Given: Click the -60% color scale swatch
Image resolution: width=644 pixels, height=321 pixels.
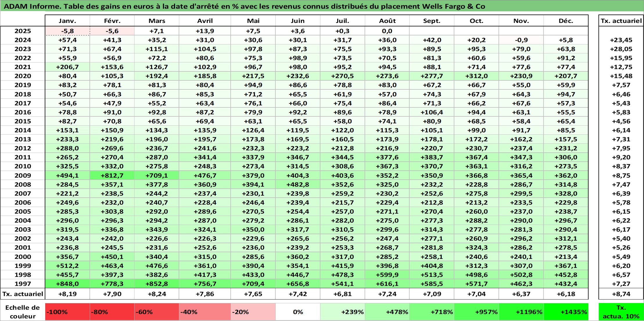Looking at the screenshot, I should (157, 312).
